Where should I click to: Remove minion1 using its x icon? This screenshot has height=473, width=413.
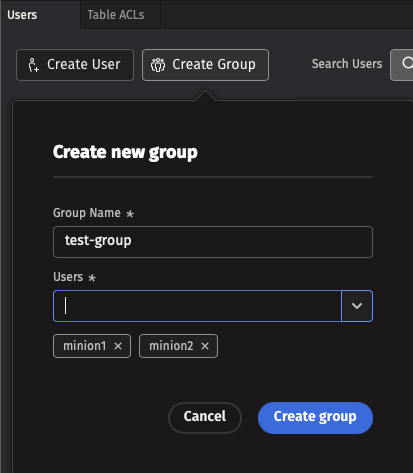[x=118, y=346]
